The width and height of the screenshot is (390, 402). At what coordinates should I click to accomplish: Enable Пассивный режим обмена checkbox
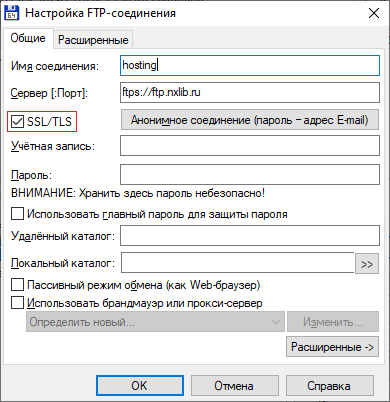click(x=17, y=285)
